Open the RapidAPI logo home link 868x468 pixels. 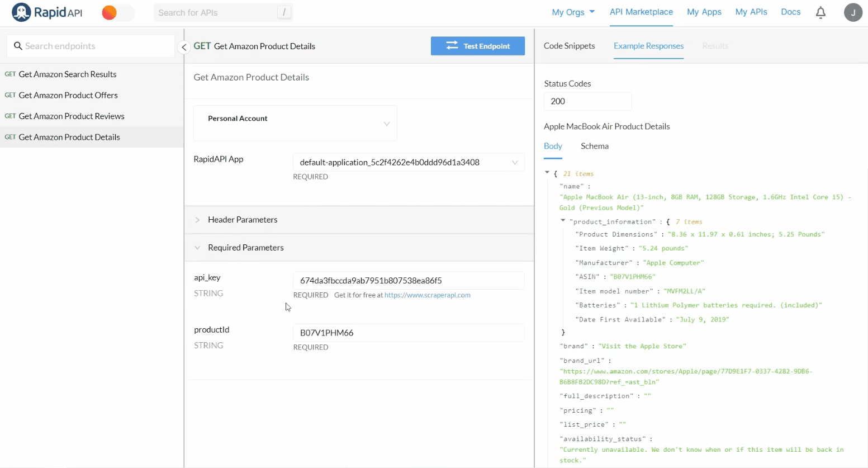[47, 12]
